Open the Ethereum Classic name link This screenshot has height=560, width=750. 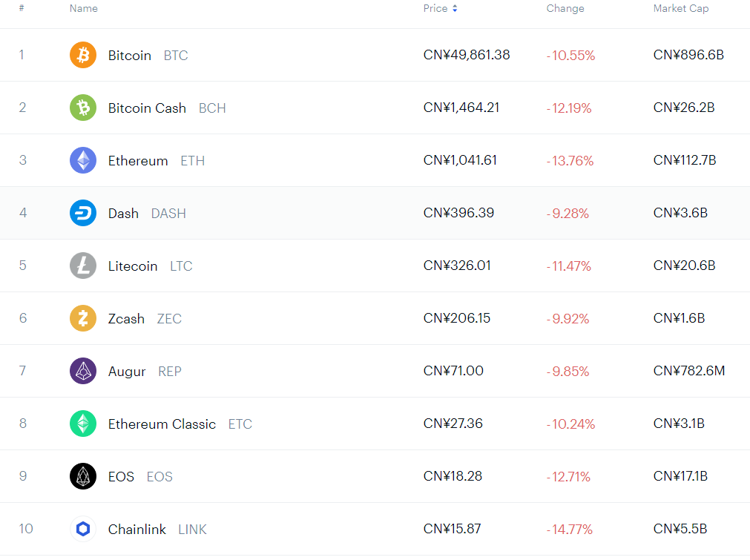[x=162, y=424]
